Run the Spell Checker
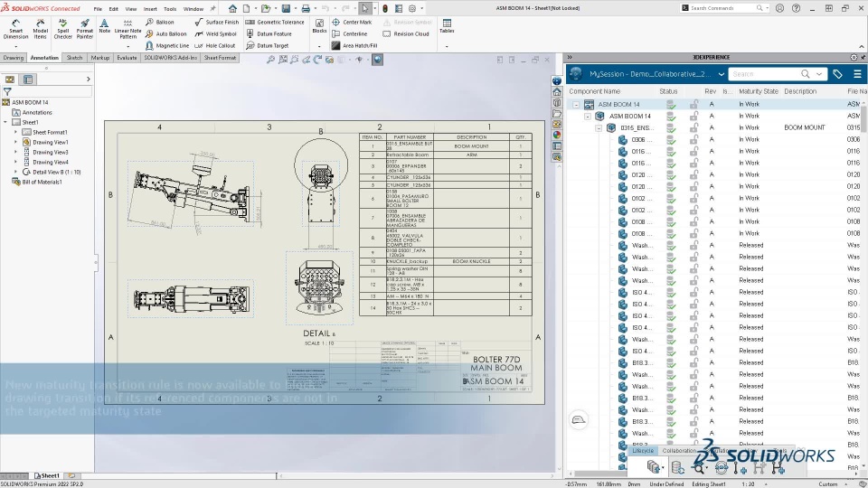This screenshot has width=868, height=488. point(62,29)
